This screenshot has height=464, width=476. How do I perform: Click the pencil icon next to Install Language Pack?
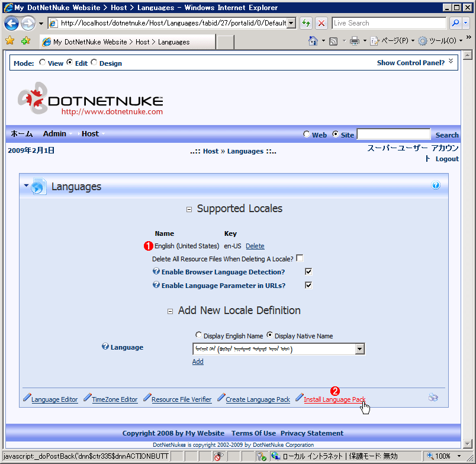click(300, 397)
